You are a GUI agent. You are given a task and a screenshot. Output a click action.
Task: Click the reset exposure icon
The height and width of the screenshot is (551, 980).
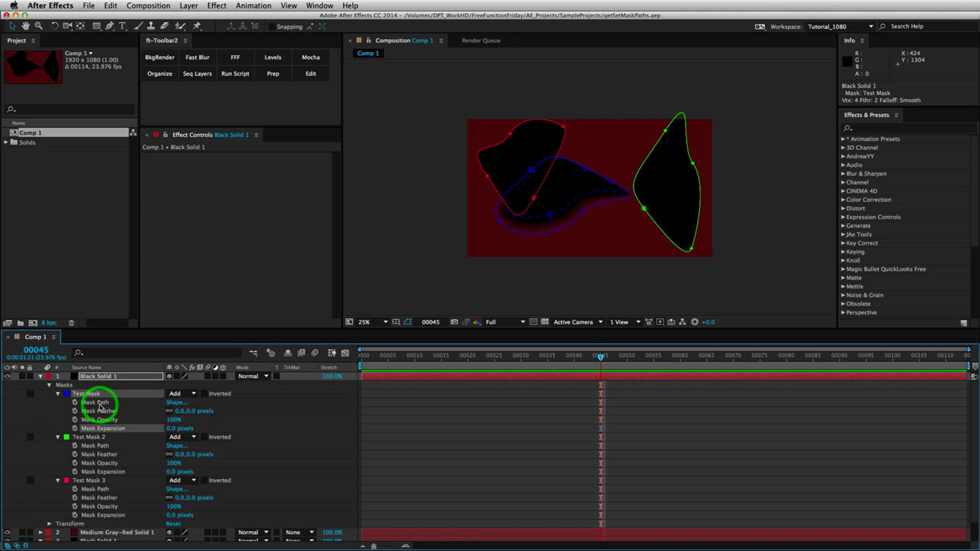pos(694,322)
